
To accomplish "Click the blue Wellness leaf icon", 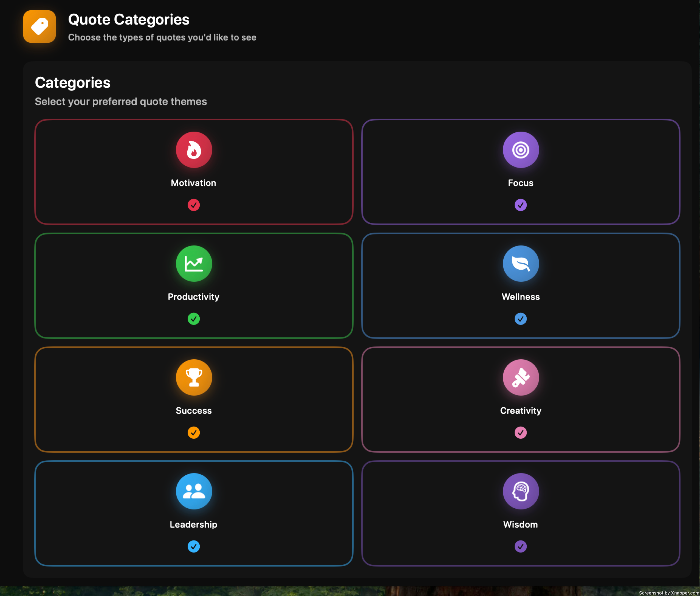I will 520,264.
